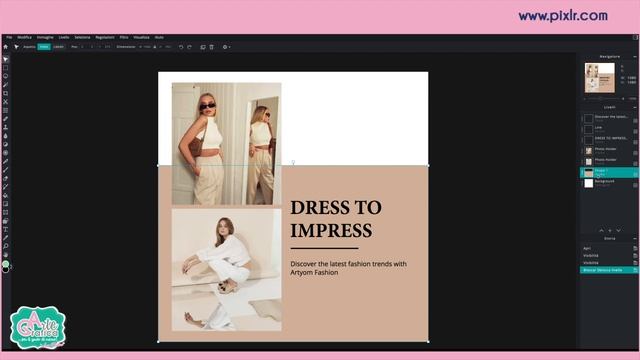
Task: Open the File menu
Action: coord(9,37)
